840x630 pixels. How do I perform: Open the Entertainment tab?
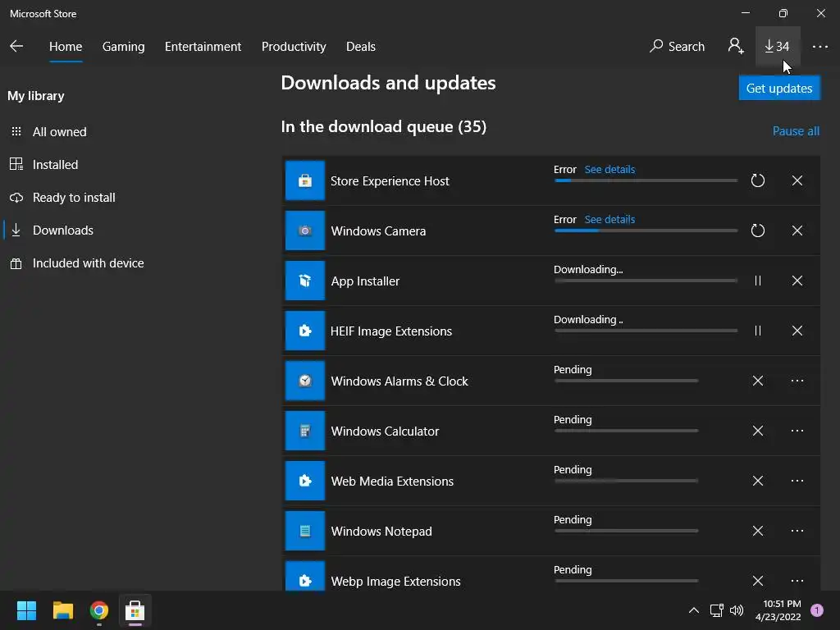click(x=203, y=47)
